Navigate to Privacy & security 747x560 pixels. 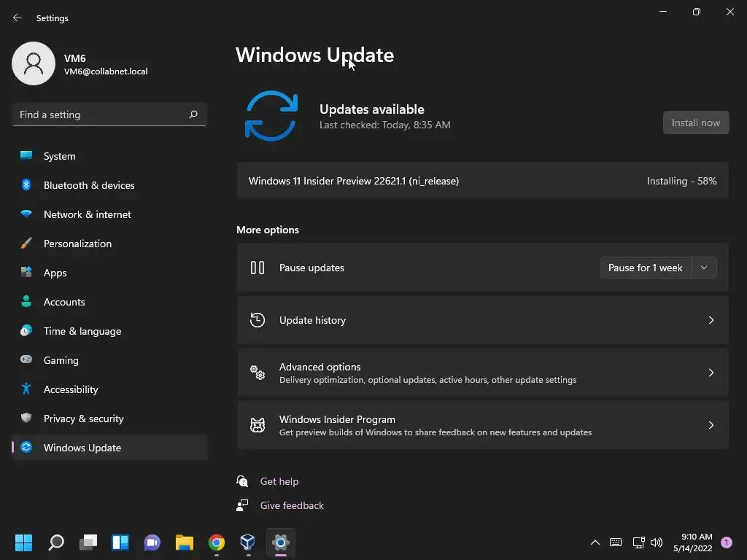[x=109, y=418]
